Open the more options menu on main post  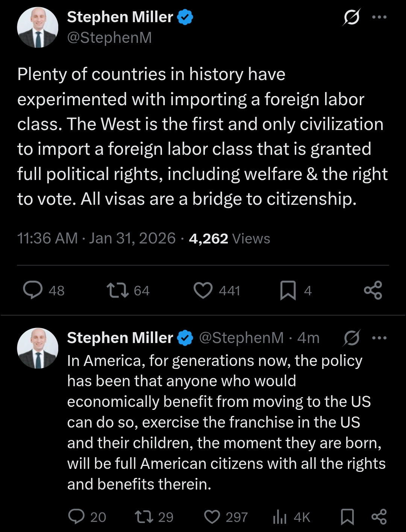pyautogui.click(x=379, y=17)
